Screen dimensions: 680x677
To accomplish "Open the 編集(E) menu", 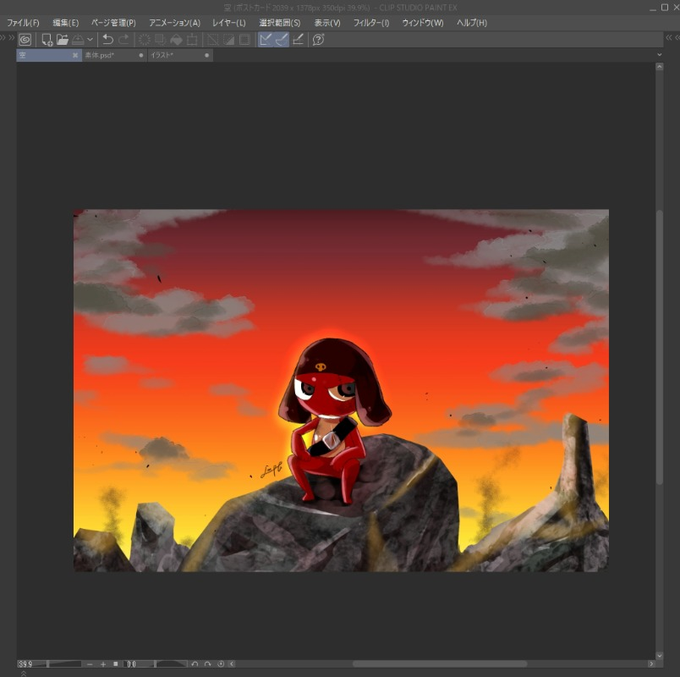I will click(x=65, y=23).
